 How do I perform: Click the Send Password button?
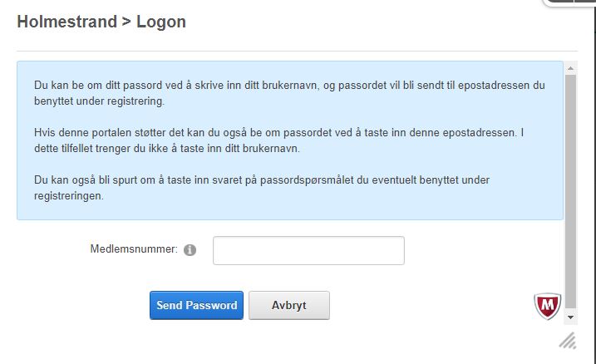point(196,305)
